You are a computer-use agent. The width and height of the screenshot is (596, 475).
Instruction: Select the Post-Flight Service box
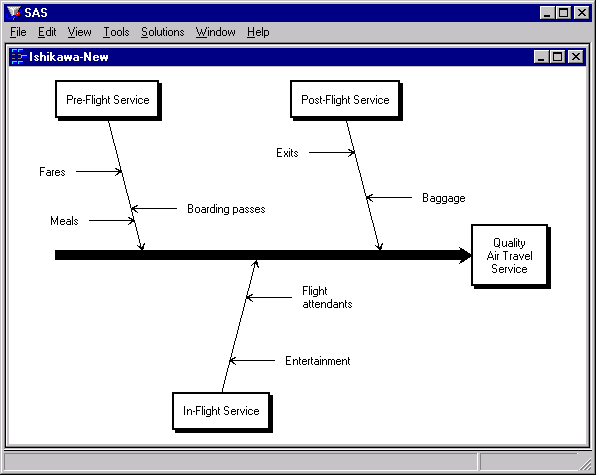[346, 100]
